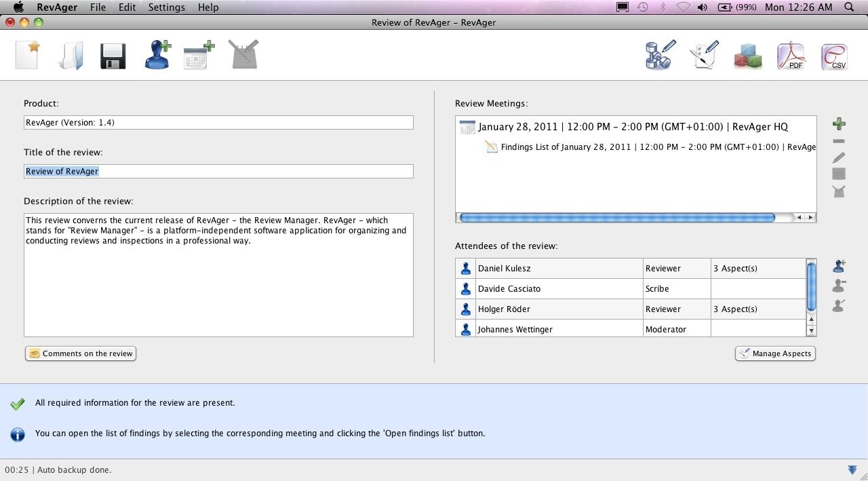Click the battery 99% indicator in the menu bar

coord(737,7)
